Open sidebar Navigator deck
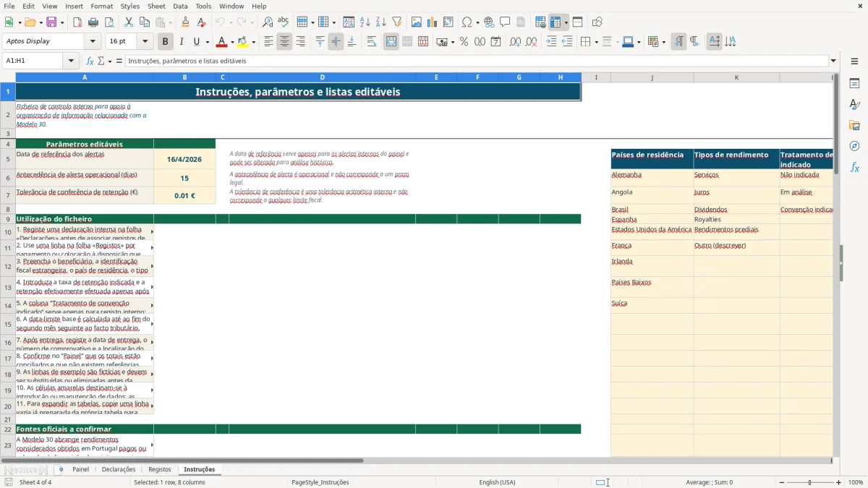Screen dimensions: 868x488 (854, 146)
